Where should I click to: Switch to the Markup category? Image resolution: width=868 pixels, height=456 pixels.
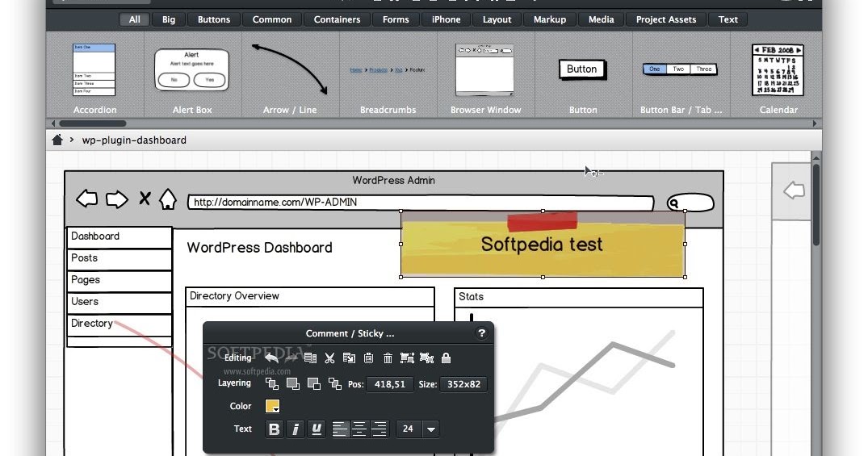pyautogui.click(x=550, y=19)
